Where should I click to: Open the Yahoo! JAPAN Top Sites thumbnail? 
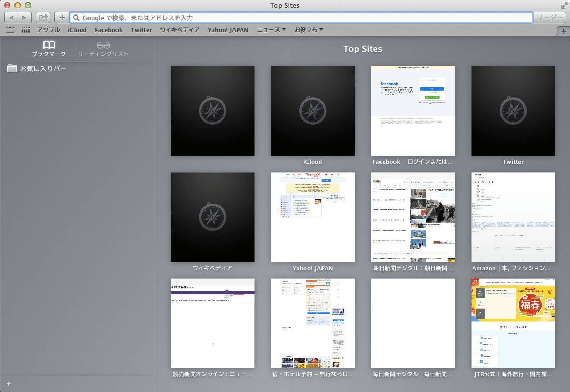pos(313,217)
